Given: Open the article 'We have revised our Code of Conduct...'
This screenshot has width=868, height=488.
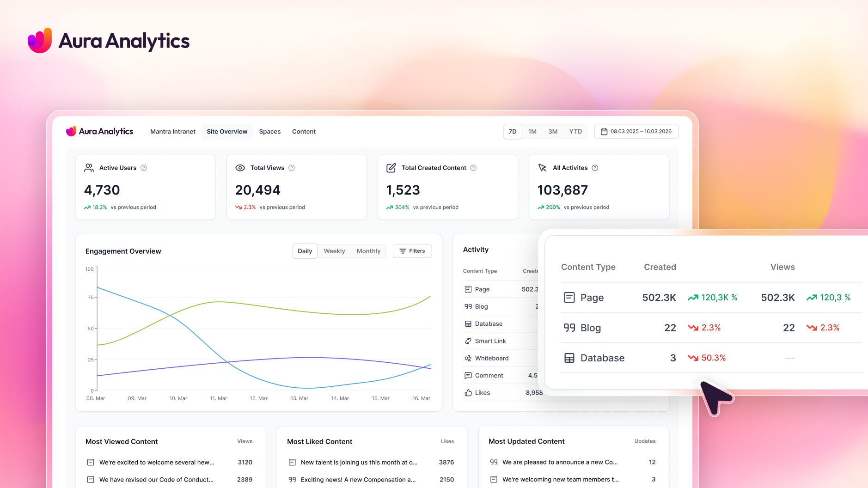Looking at the screenshot, I should [156, 480].
